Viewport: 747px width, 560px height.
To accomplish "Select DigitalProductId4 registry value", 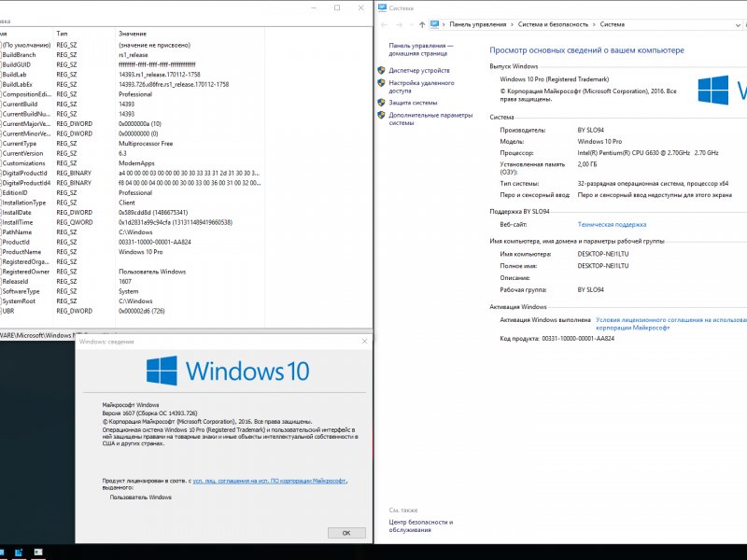I will [x=26, y=183].
